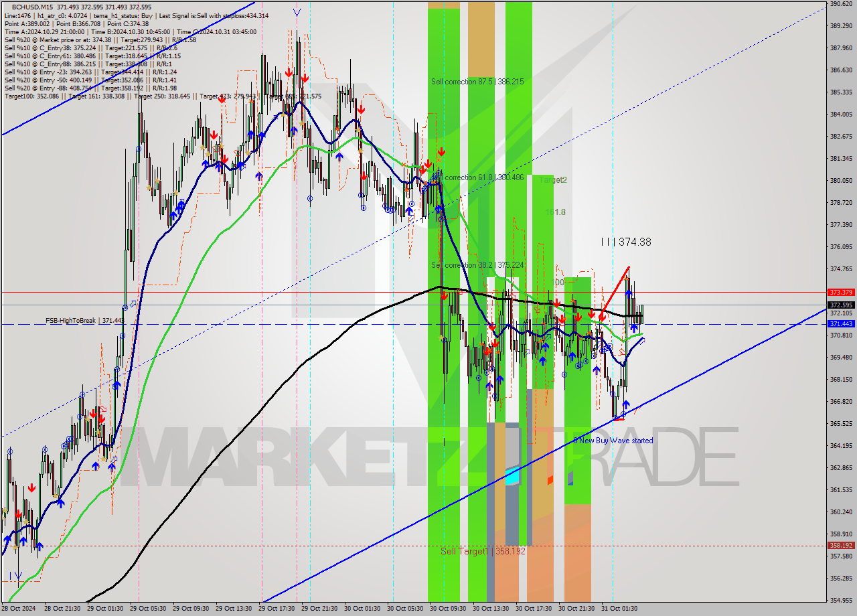Click the 358.192 price tag on axis
This screenshot has height=616, width=857.
(x=841, y=546)
